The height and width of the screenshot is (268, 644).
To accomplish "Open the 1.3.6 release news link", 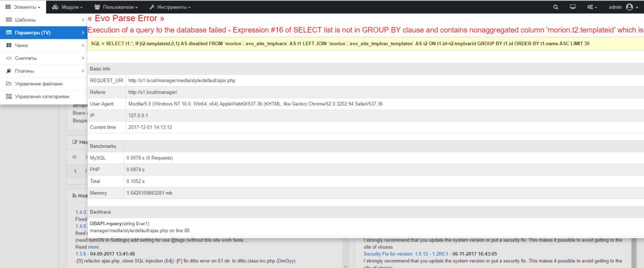I will 82,254.
